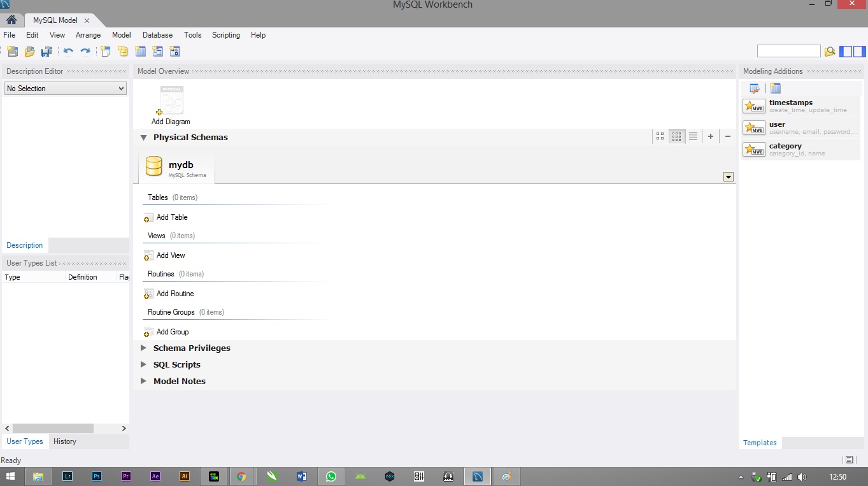Open the File menu
The image size is (868, 486).
[x=10, y=35]
